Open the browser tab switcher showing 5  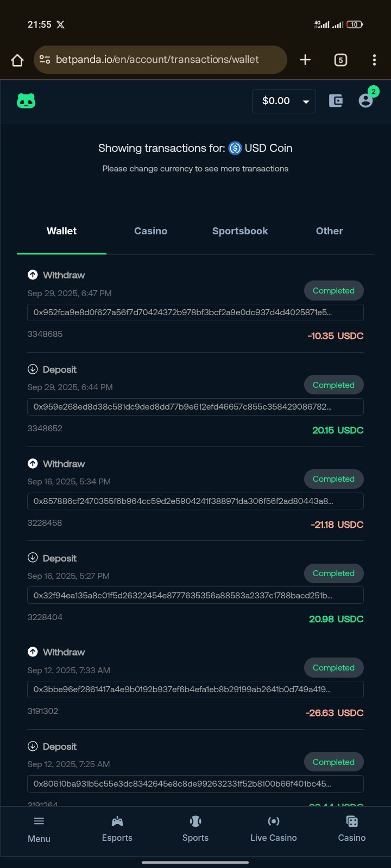(340, 60)
